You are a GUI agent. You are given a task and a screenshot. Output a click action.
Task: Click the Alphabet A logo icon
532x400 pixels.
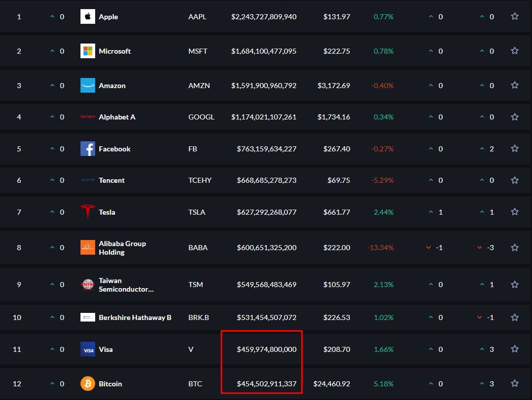click(88, 117)
